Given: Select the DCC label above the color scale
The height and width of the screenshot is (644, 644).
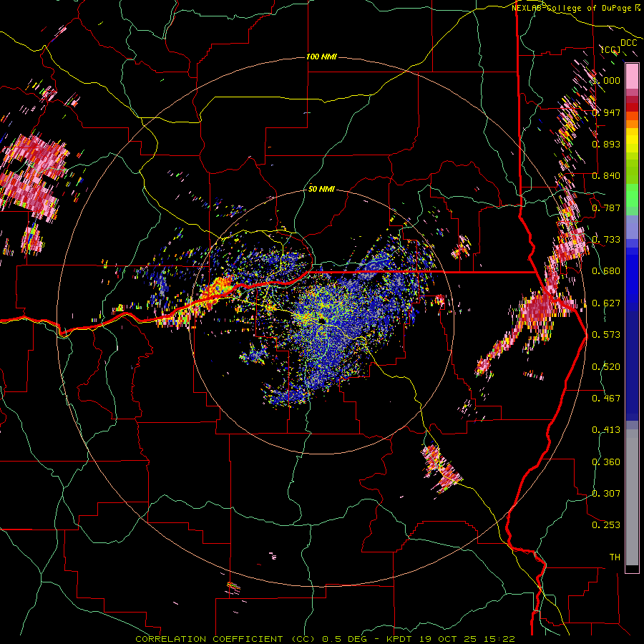Looking at the screenshot, I should coord(628,43).
